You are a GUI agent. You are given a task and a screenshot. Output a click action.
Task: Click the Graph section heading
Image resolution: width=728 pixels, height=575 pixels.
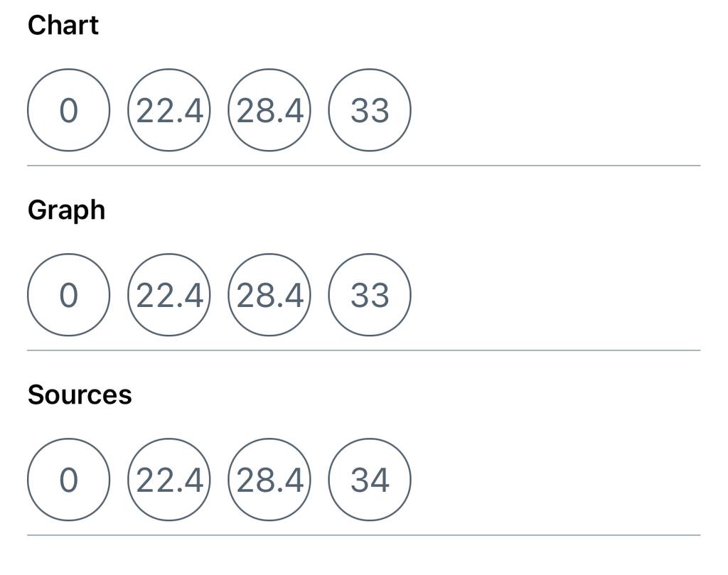click(66, 210)
